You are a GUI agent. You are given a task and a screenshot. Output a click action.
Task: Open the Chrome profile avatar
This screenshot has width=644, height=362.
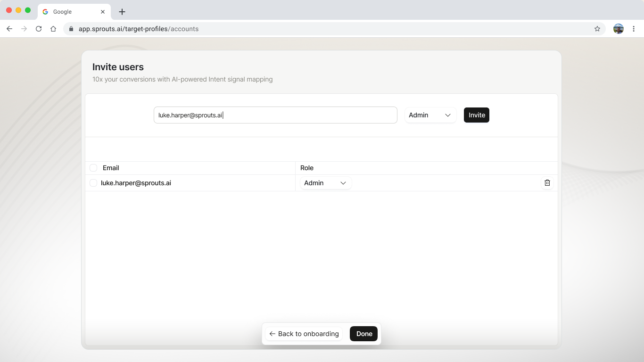tap(619, 29)
